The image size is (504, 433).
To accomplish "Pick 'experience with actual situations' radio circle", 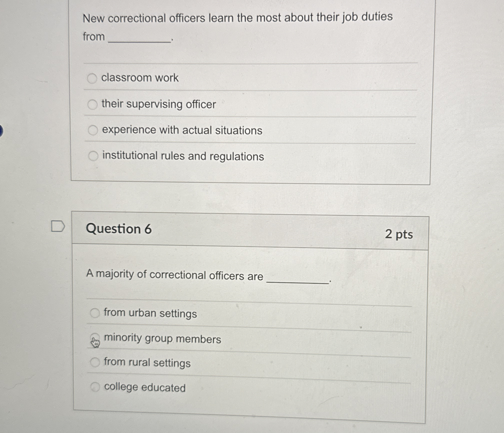I will click(93, 130).
